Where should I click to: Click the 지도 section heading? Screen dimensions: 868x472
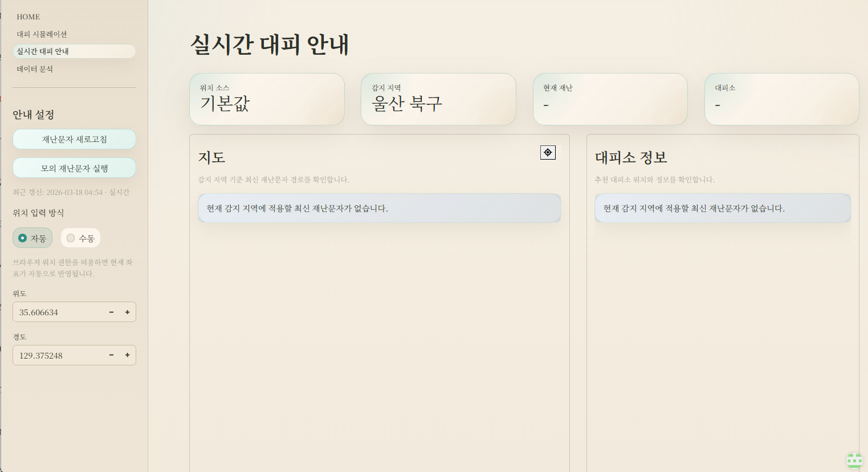pos(212,157)
